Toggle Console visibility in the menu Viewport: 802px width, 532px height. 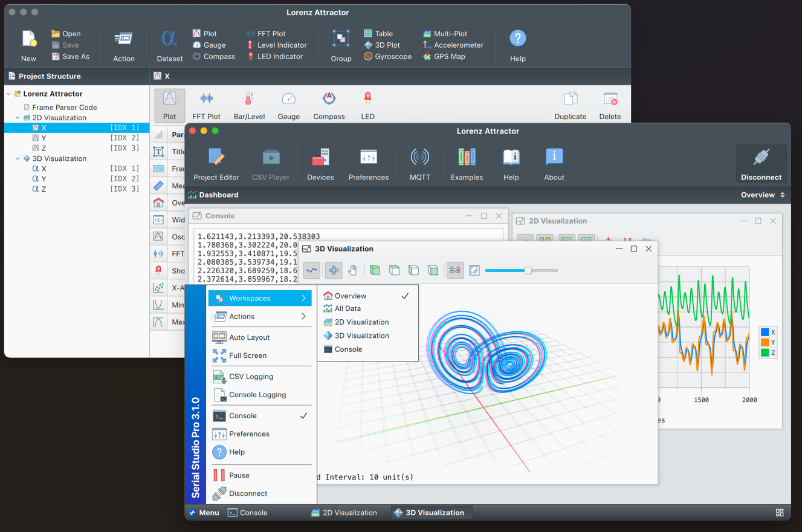coord(260,416)
